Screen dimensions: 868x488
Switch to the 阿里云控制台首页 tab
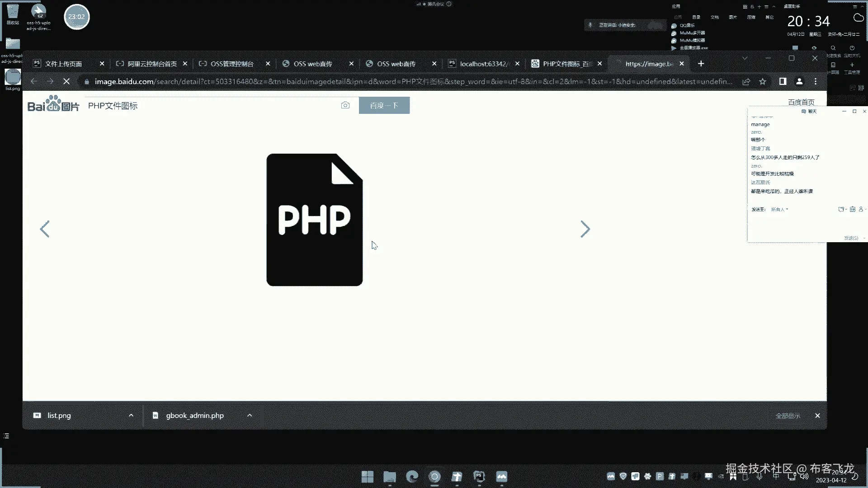pyautogui.click(x=152, y=64)
